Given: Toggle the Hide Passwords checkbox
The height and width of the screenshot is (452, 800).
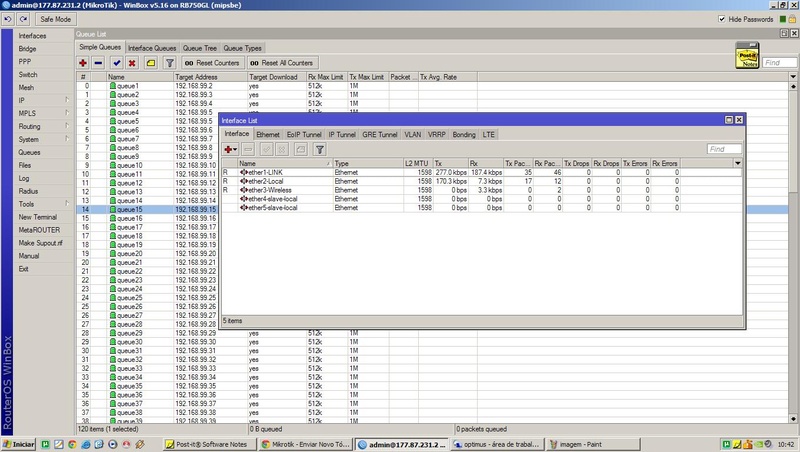Looking at the screenshot, I should tap(723, 19).
